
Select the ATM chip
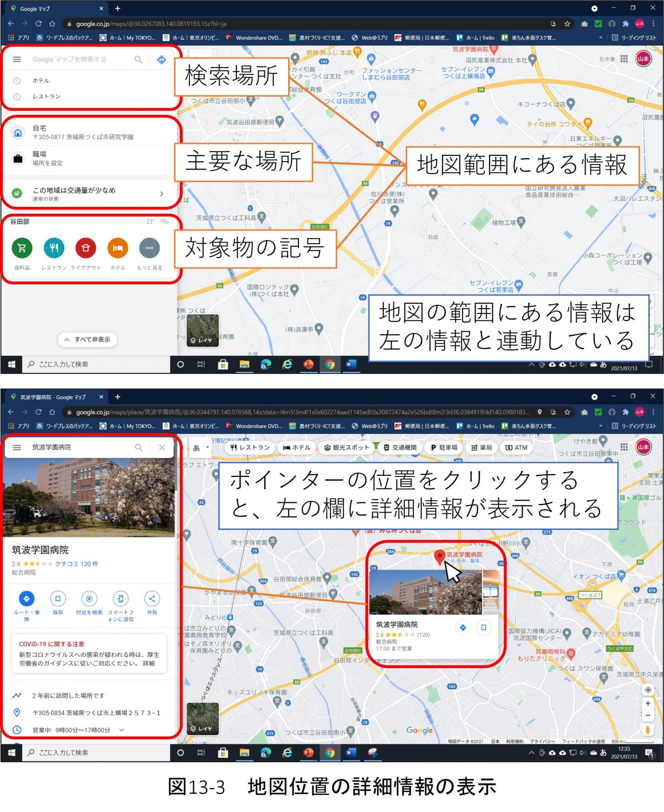pyautogui.click(x=516, y=448)
